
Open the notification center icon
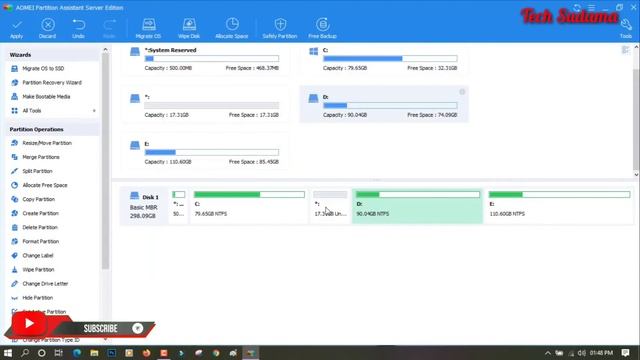point(625,353)
